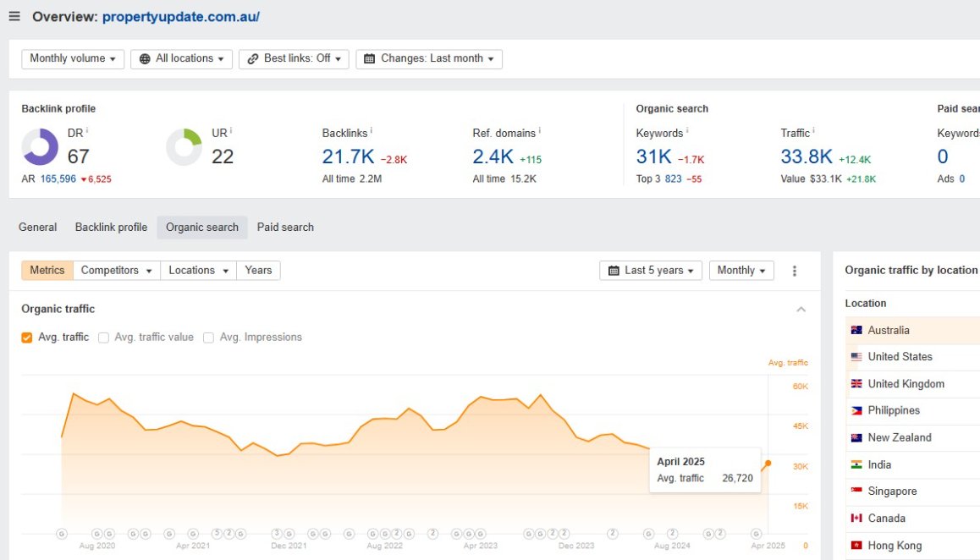Click the Ref. domains info icon
Viewport: 980px width, 560px height.
pyautogui.click(x=539, y=130)
